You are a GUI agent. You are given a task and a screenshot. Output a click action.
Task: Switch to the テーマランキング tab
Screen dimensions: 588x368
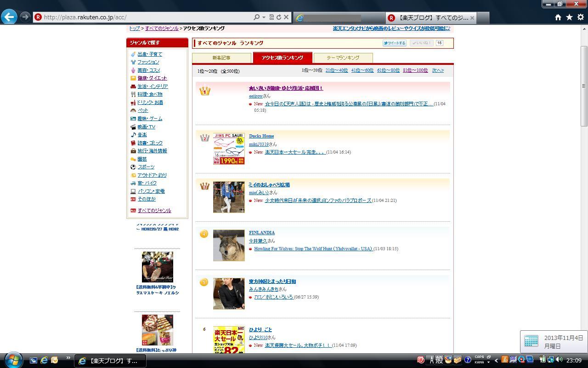(x=343, y=58)
